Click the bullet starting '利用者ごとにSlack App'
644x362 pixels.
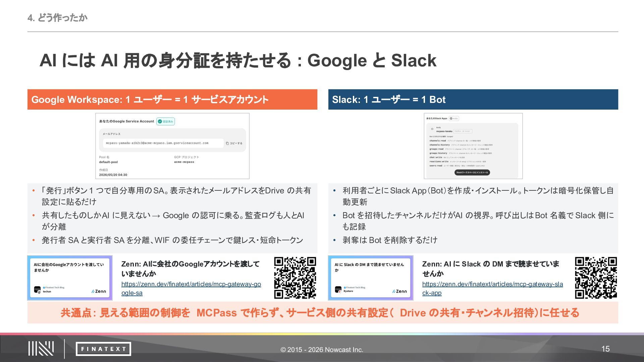point(478,196)
